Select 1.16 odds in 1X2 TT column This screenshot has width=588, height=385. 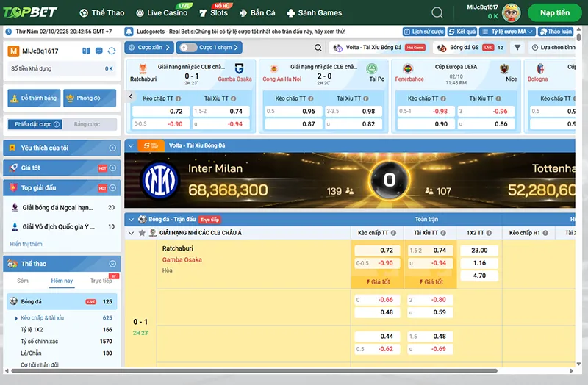coord(479,263)
